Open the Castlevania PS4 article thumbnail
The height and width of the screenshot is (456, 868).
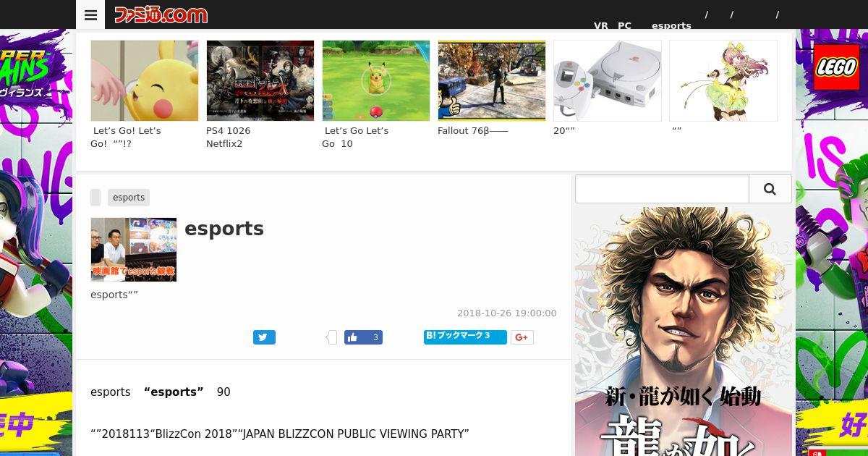coord(260,80)
